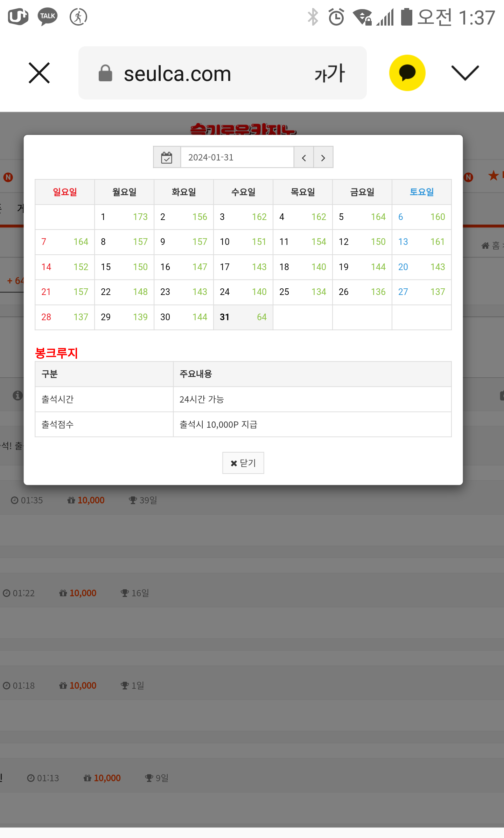Tap the 9일 trophy streak entry
This screenshot has height=838, width=504.
click(157, 778)
